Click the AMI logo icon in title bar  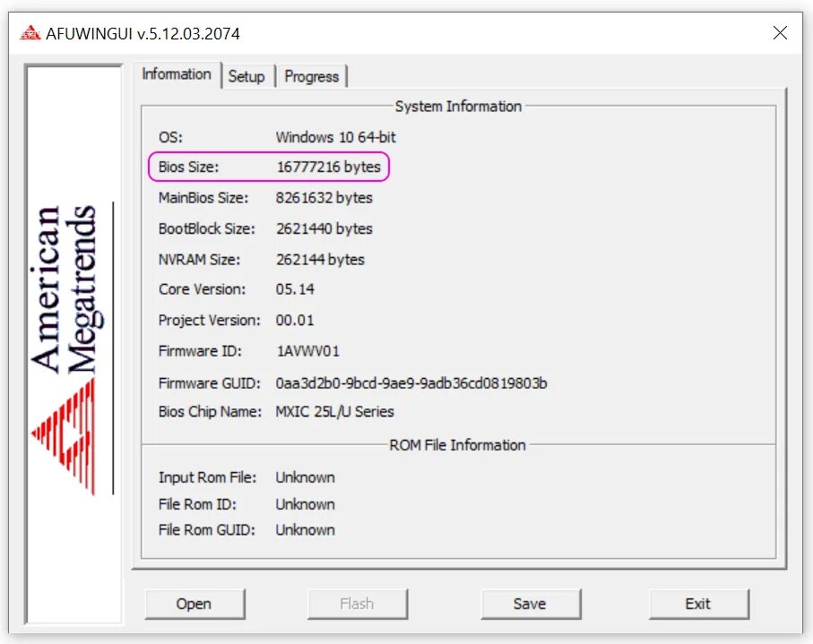pos(30,34)
